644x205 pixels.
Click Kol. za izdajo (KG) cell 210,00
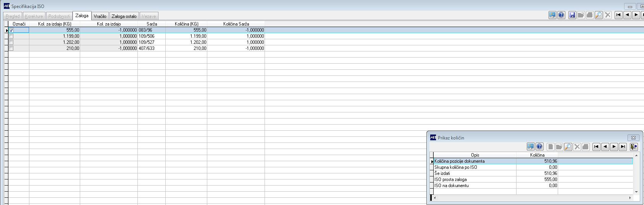(55, 48)
